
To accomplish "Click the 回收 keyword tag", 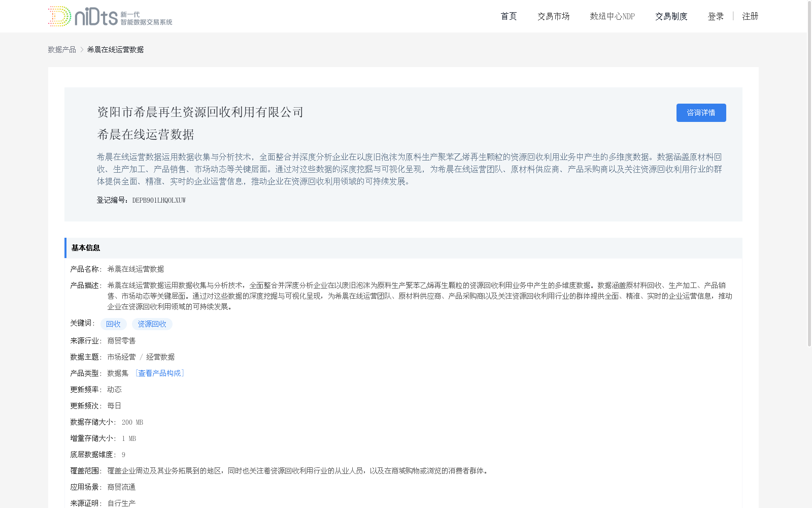I will pyautogui.click(x=113, y=324).
